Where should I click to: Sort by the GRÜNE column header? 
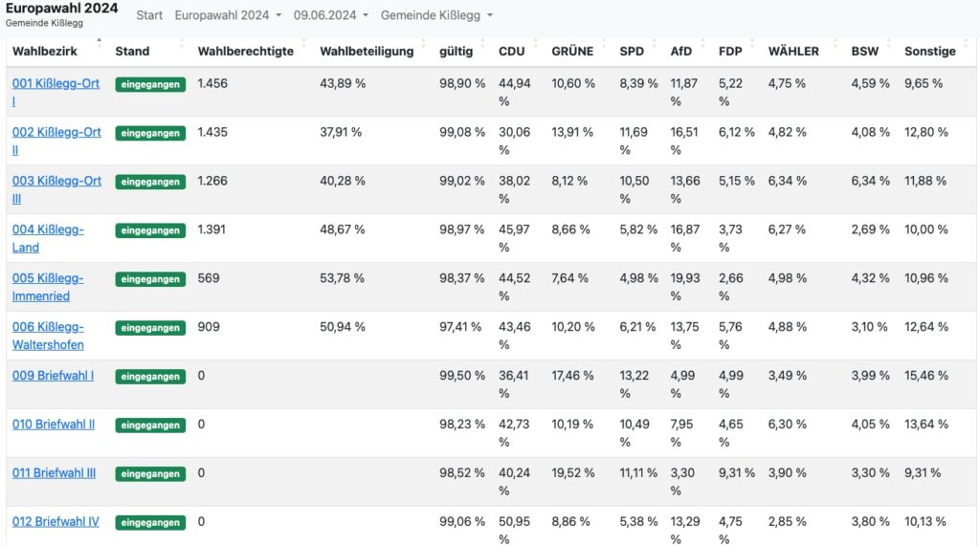click(572, 52)
